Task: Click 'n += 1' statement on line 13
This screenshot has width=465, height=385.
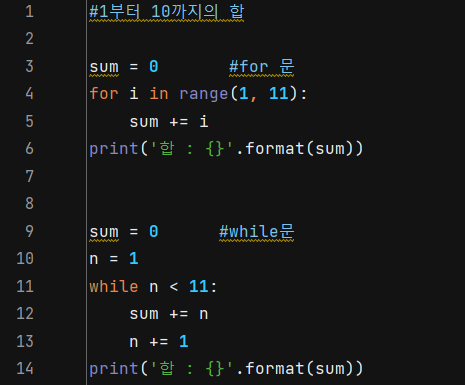Action: (159, 341)
